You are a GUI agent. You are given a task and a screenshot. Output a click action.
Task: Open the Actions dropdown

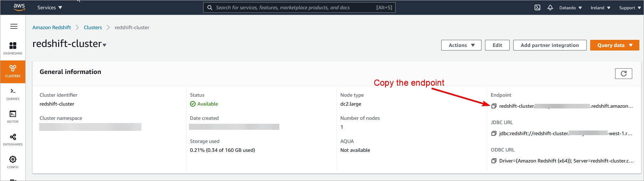461,45
